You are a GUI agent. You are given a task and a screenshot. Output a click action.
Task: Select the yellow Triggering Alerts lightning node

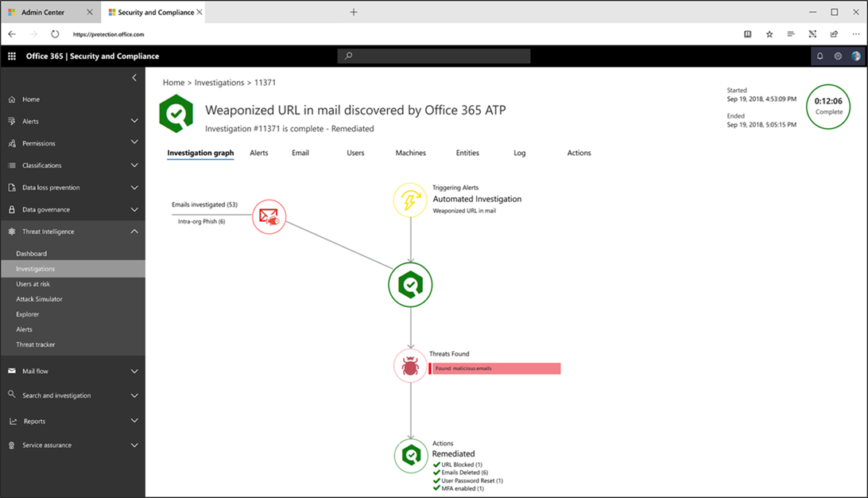[x=410, y=200]
